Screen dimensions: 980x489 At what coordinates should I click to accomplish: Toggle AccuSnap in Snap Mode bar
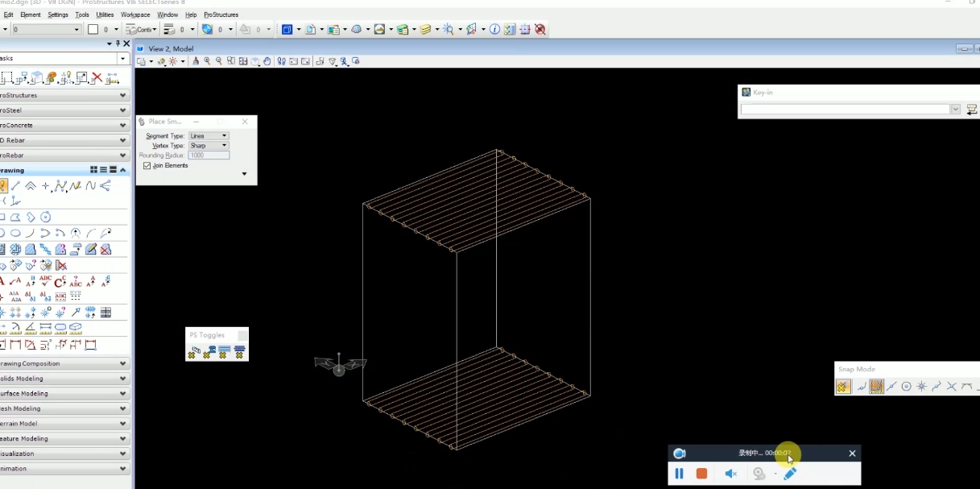pyautogui.click(x=842, y=387)
